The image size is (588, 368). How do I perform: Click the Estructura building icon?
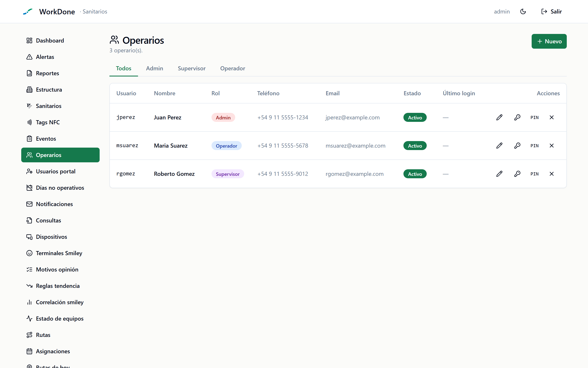tap(29, 90)
